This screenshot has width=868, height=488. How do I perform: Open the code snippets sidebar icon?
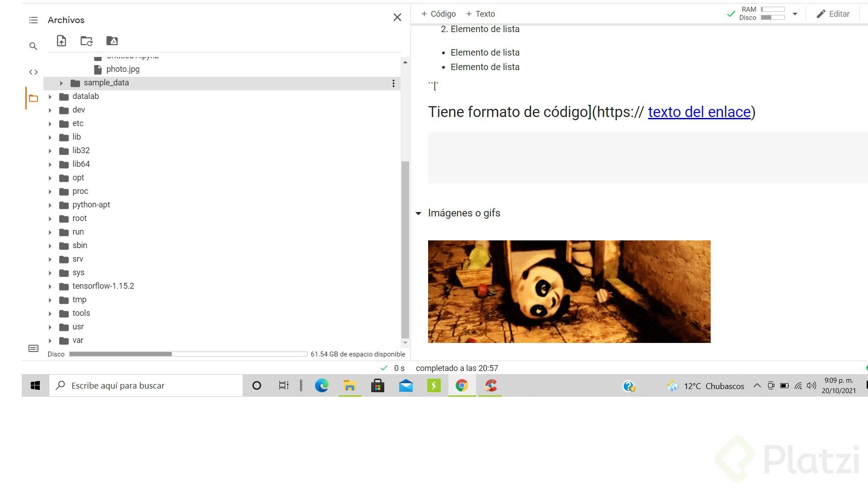(x=33, y=72)
